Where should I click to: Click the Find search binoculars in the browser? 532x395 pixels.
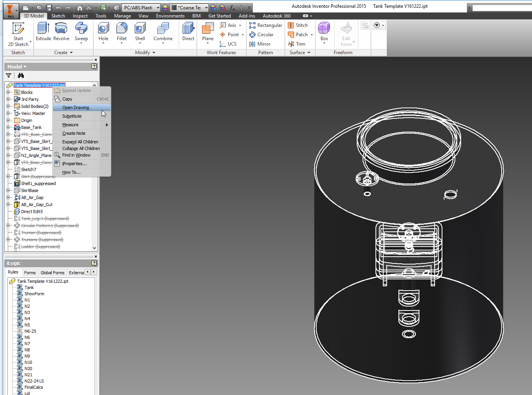coord(21,75)
